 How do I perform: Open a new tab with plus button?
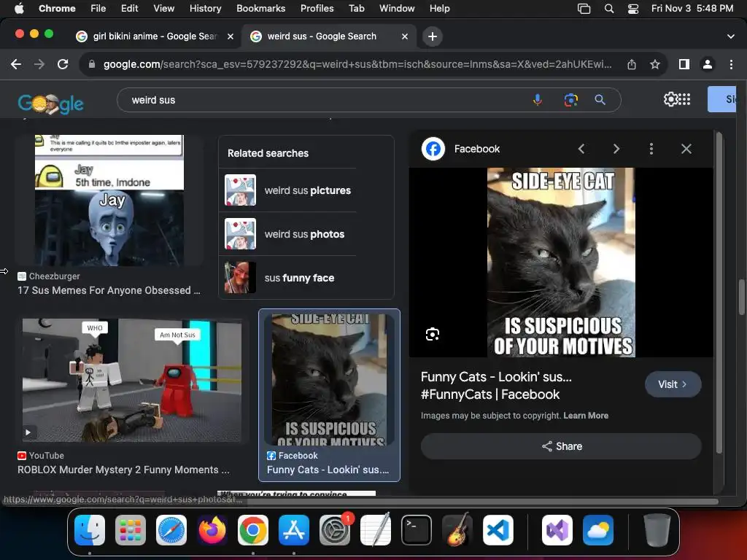[432, 36]
